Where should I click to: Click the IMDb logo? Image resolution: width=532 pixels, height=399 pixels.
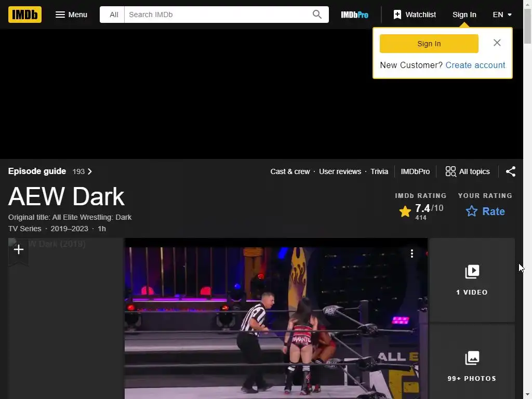point(25,15)
